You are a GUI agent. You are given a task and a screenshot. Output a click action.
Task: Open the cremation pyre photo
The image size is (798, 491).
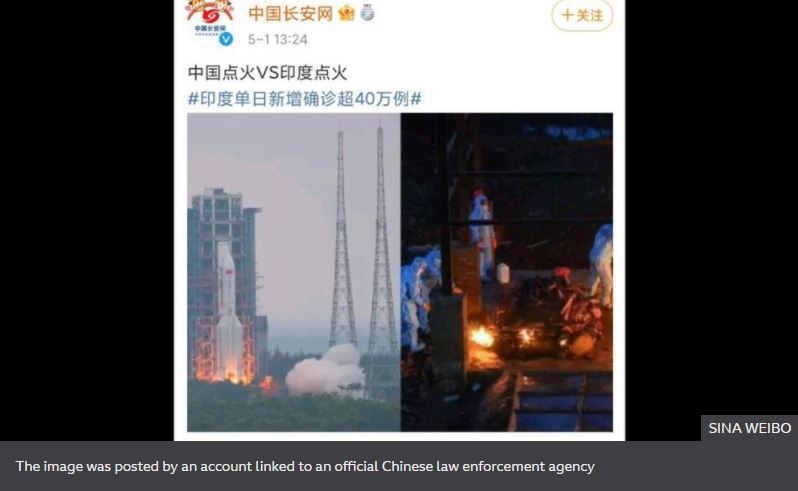507,272
